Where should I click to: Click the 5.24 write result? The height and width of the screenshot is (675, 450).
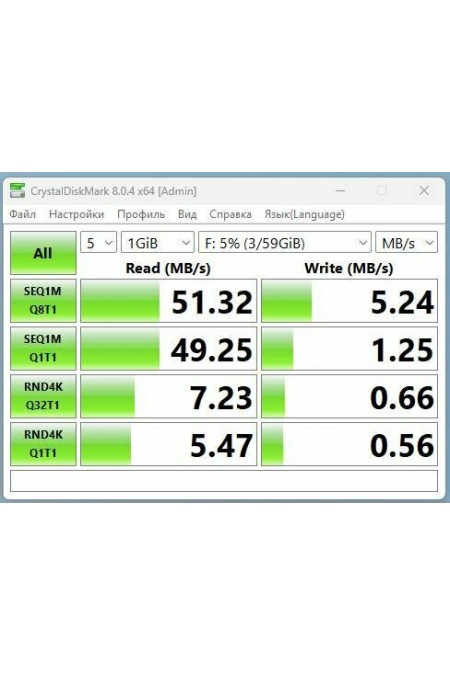pyautogui.click(x=349, y=301)
